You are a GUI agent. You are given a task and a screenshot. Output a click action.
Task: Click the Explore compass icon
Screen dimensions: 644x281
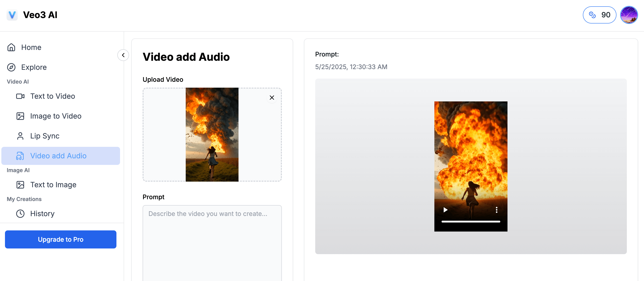tap(11, 67)
